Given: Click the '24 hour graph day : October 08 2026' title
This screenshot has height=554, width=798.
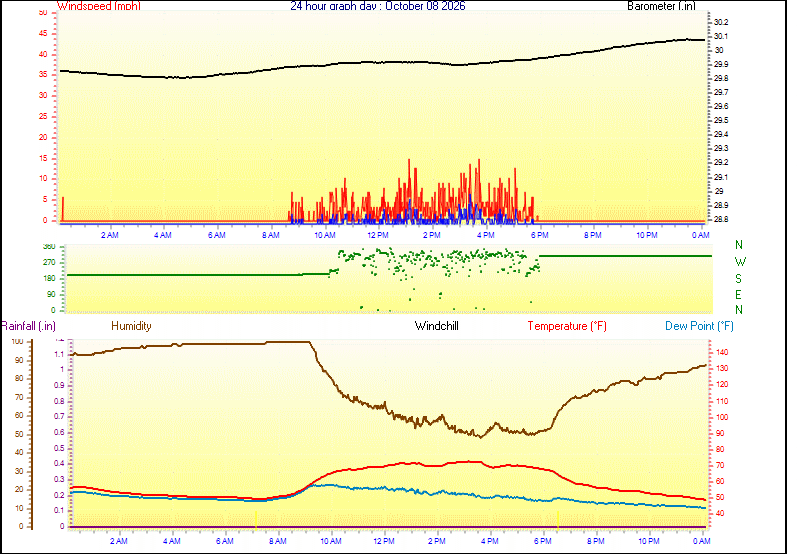Looking at the screenshot, I should (378, 6).
